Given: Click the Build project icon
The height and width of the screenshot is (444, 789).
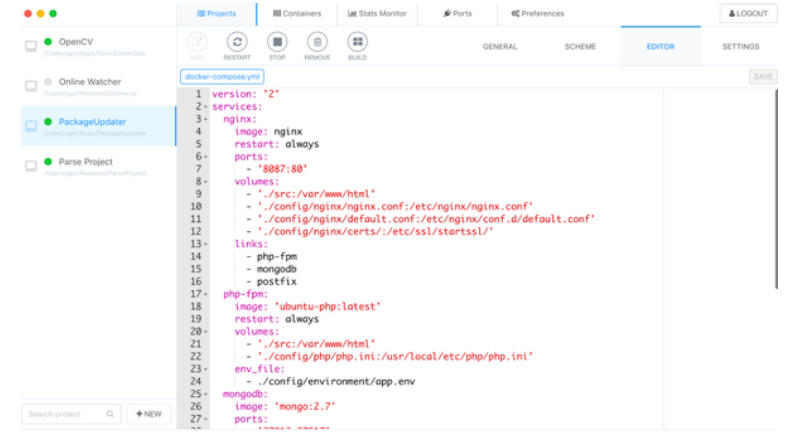Looking at the screenshot, I should click(357, 42).
